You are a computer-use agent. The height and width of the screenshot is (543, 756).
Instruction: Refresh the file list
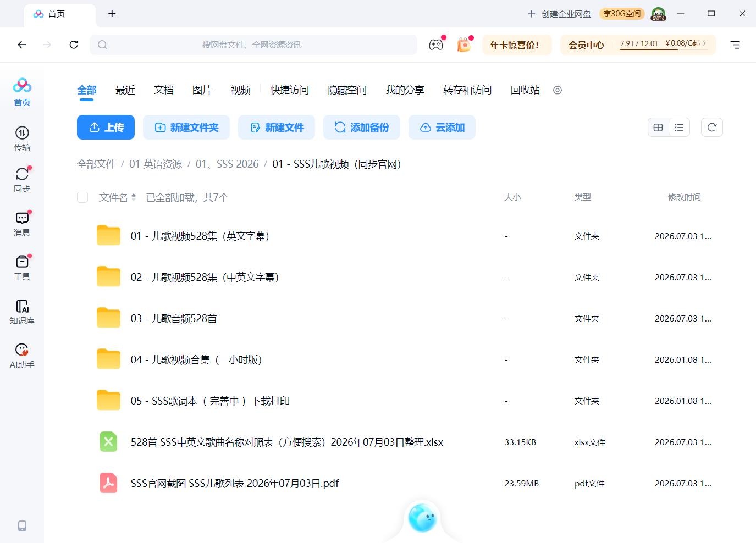click(x=712, y=128)
